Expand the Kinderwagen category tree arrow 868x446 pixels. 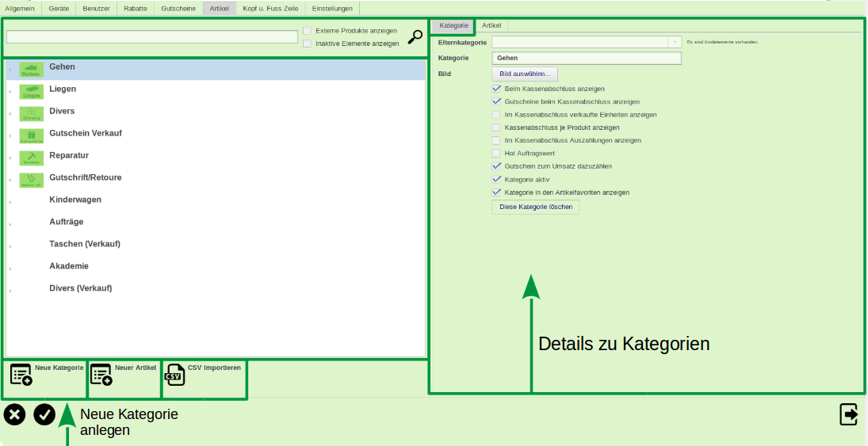(x=10, y=203)
